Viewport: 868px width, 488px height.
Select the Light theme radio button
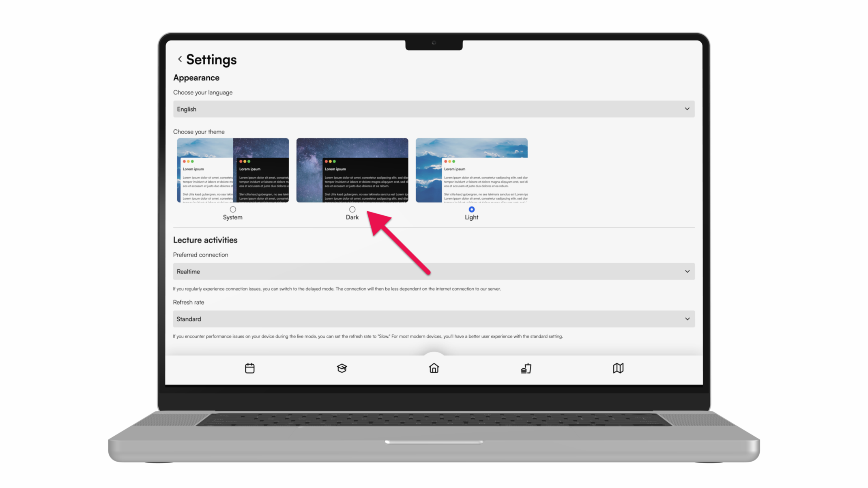point(471,209)
